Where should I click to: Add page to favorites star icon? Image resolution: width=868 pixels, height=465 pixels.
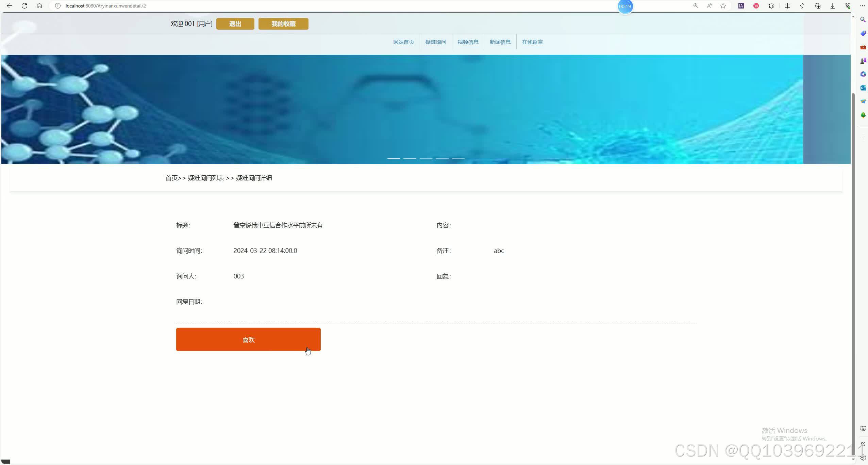(x=723, y=6)
